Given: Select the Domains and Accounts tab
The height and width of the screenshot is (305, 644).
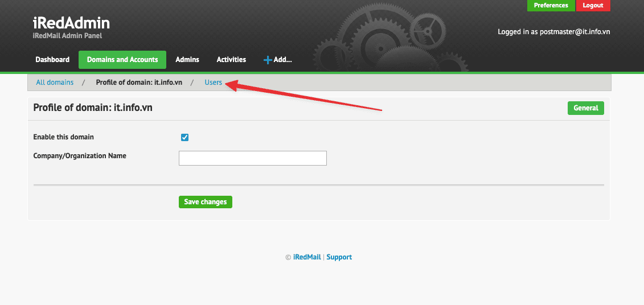Looking at the screenshot, I should click(122, 60).
